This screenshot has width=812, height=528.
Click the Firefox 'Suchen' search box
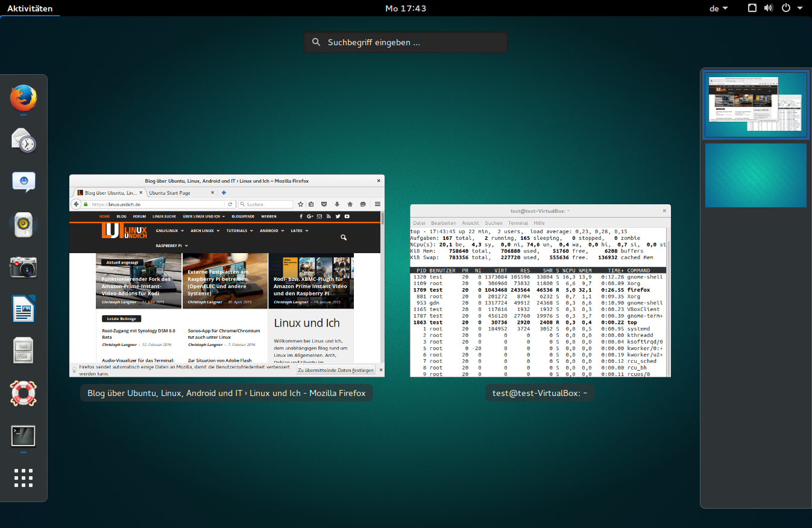[265, 204]
